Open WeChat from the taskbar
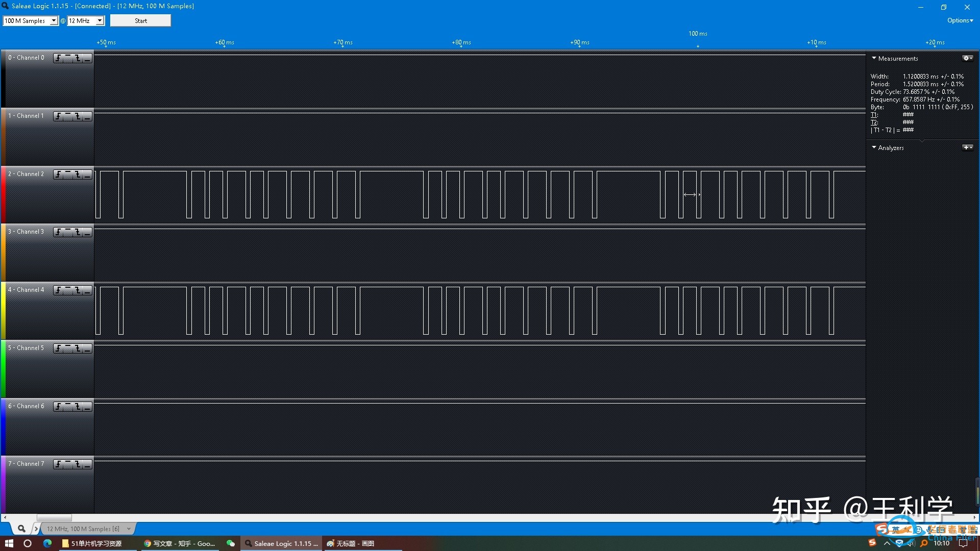980x551 pixels. click(231, 543)
